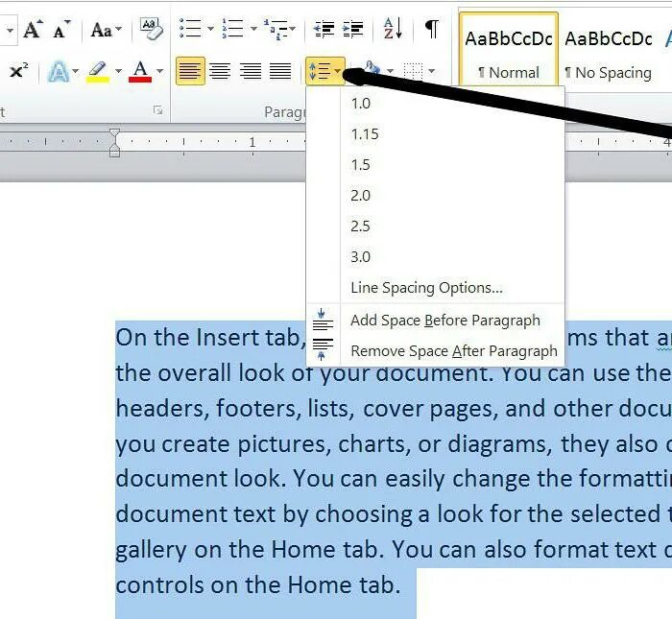
Task: Toggle Show/Hide paragraph marks
Action: (x=432, y=29)
